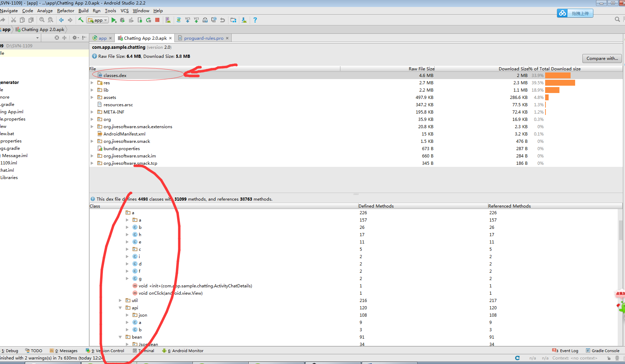The image size is (625, 364).
Task: Hide the project panel icon
Action: pyautogui.click(x=84, y=38)
